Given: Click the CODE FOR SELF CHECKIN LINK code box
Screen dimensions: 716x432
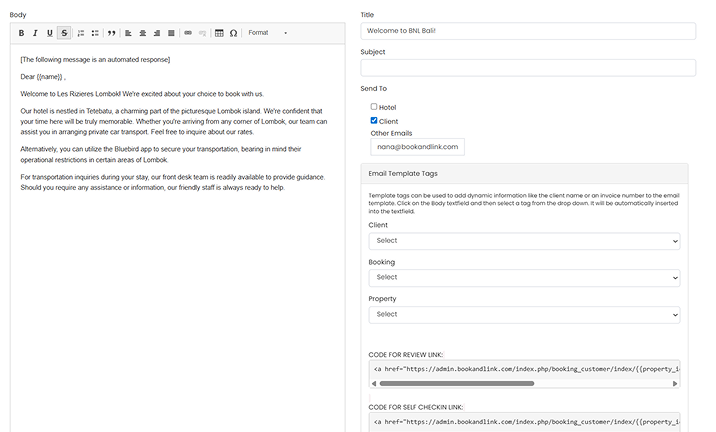Looking at the screenshot, I should click(524, 422).
